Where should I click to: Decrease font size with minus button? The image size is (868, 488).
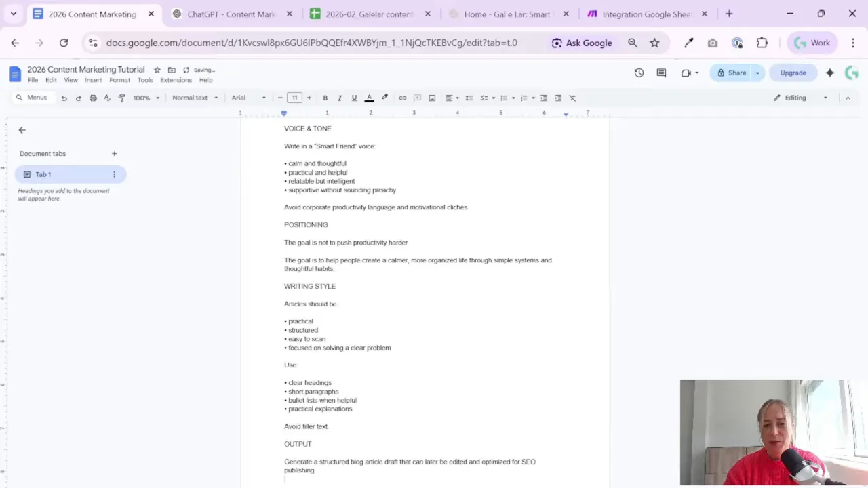tap(280, 98)
